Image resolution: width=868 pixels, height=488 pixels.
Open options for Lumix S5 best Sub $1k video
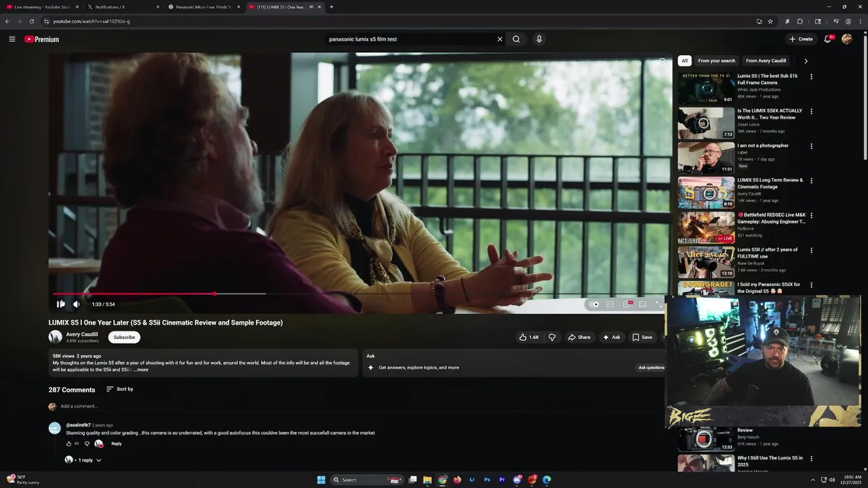(x=811, y=77)
